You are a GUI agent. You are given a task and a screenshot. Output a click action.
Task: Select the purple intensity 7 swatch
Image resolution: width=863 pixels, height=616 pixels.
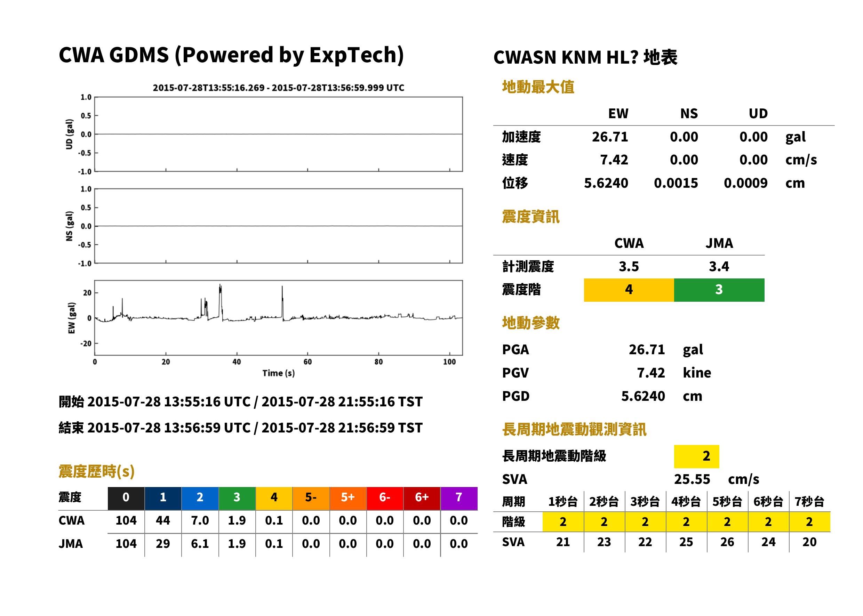point(459,498)
